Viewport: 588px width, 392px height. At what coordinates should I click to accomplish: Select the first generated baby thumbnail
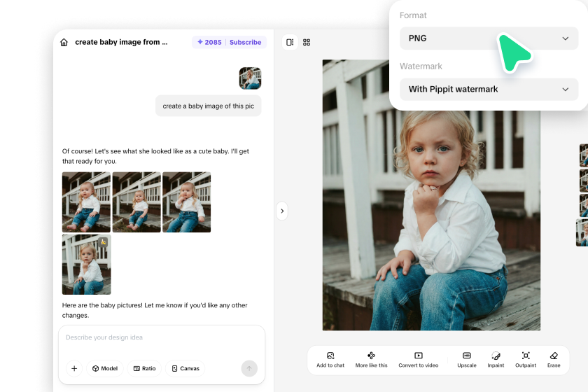(86, 202)
